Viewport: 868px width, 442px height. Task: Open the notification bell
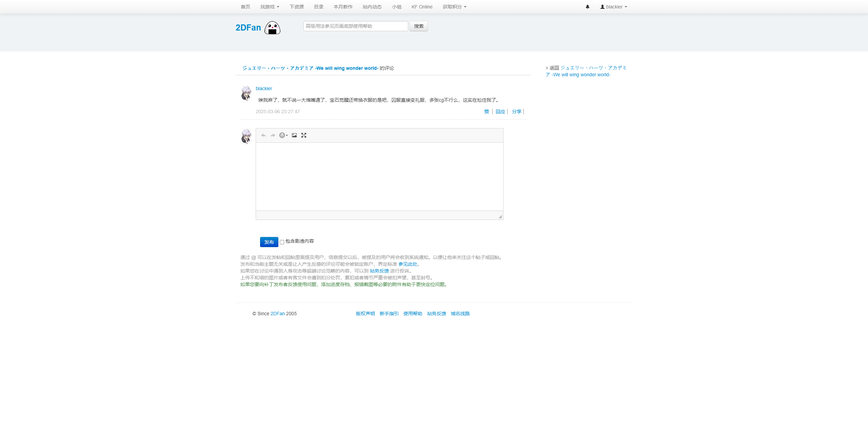[x=588, y=7]
